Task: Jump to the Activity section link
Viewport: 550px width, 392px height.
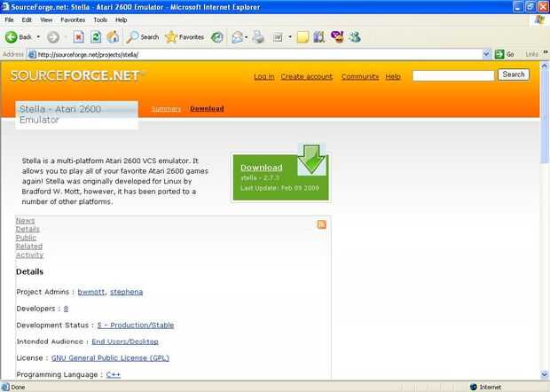Action: click(29, 255)
